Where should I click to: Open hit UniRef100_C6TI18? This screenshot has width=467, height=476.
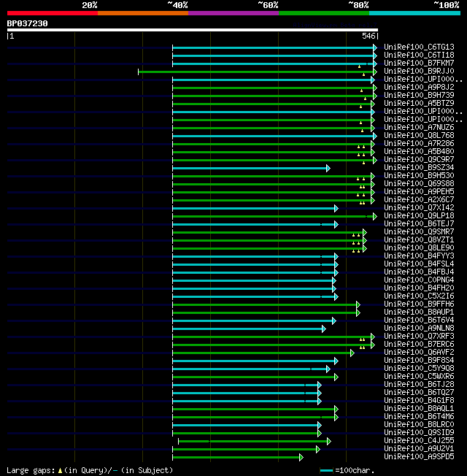[x=419, y=55]
